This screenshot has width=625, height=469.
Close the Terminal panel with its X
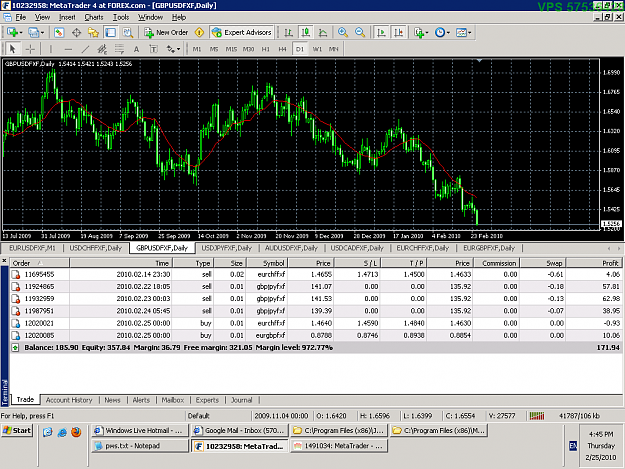[x=4, y=261]
